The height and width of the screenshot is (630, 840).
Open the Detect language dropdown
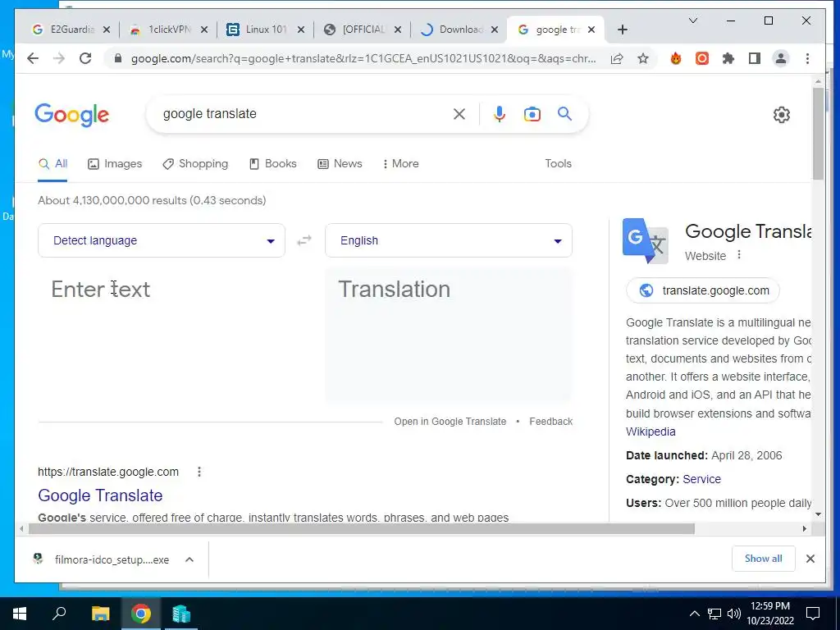tap(162, 240)
